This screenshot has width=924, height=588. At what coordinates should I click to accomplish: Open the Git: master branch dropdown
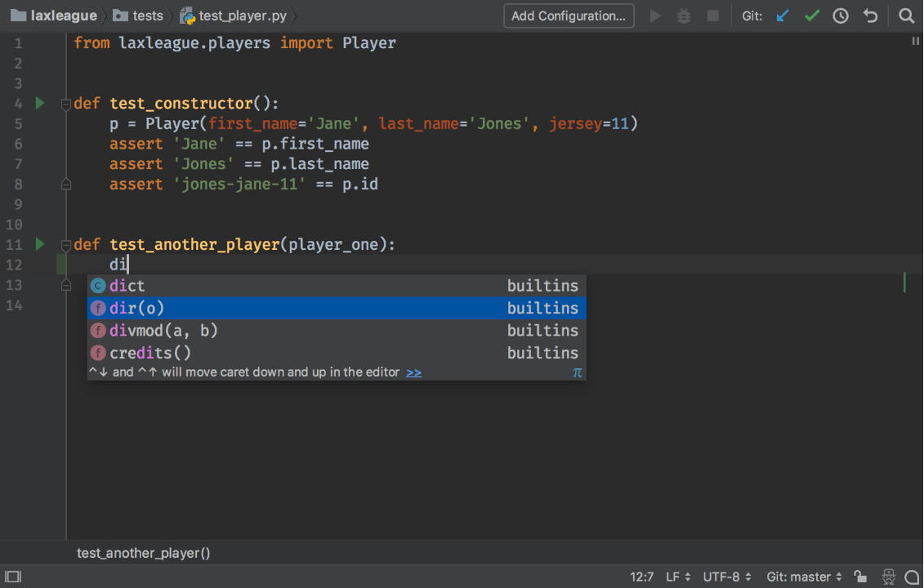[x=805, y=577]
